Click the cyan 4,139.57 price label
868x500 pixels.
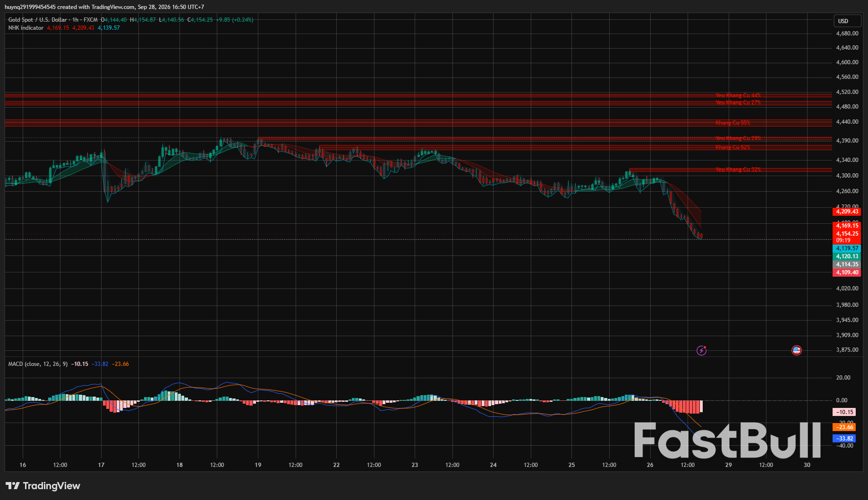click(x=847, y=248)
